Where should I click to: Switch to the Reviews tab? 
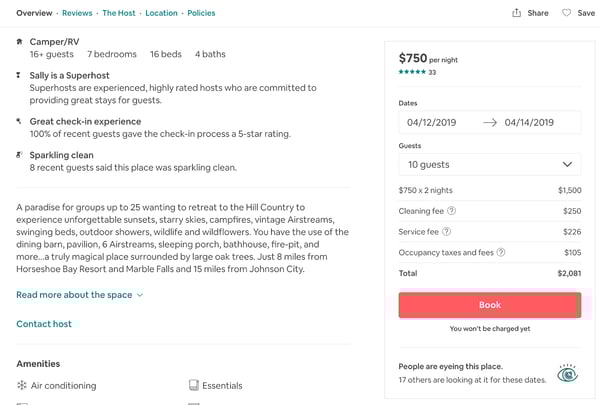(x=77, y=13)
